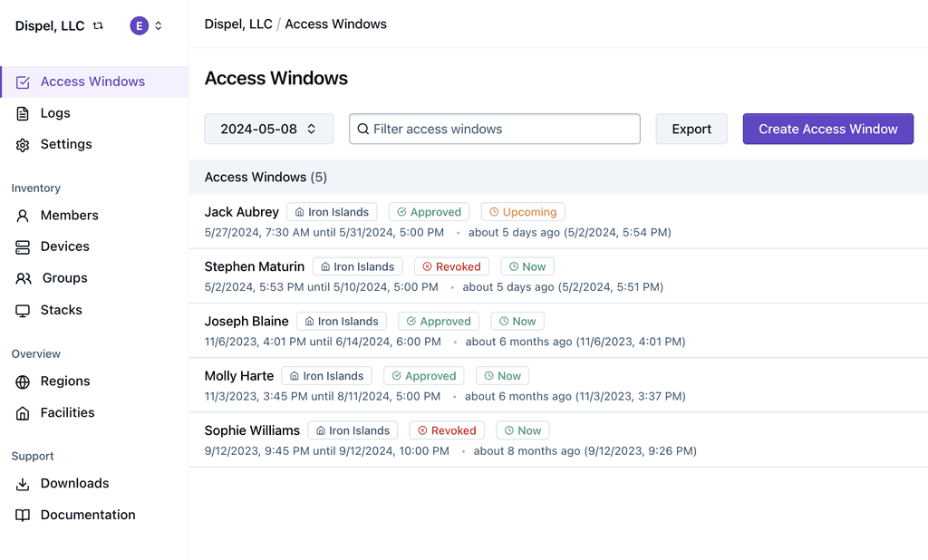The width and height of the screenshot is (928, 560).
Task: Open the 2024-05-08 date selector
Action: [268, 129]
